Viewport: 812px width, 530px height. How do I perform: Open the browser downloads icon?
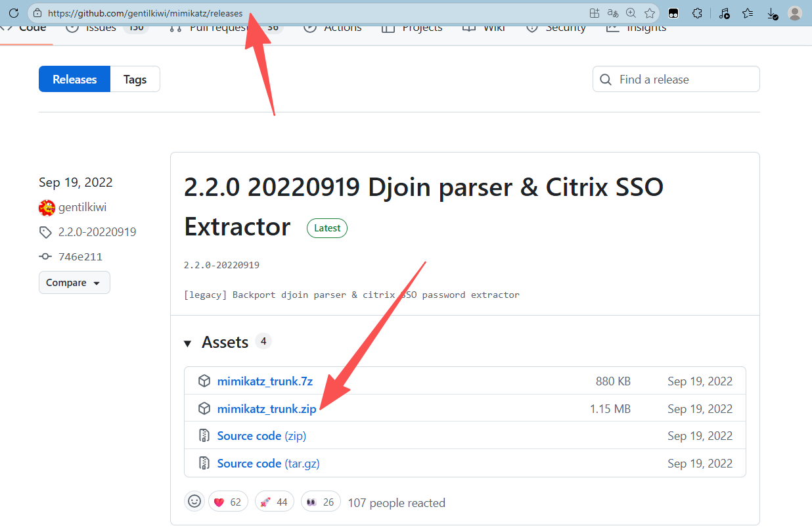click(773, 13)
